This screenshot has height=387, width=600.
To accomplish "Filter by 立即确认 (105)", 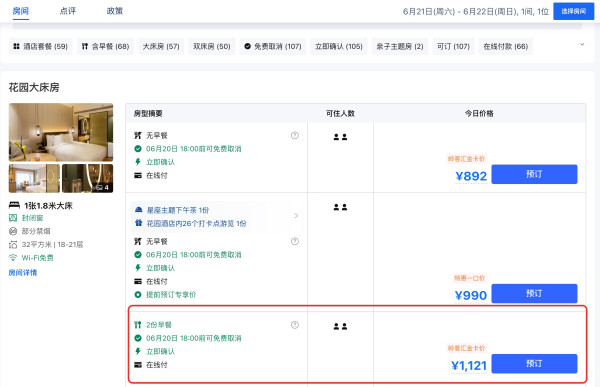I will coord(339,46).
